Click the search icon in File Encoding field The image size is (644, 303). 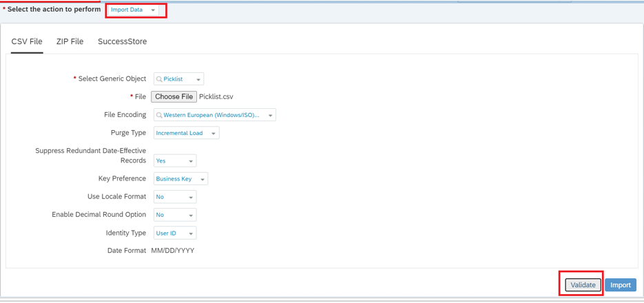159,115
